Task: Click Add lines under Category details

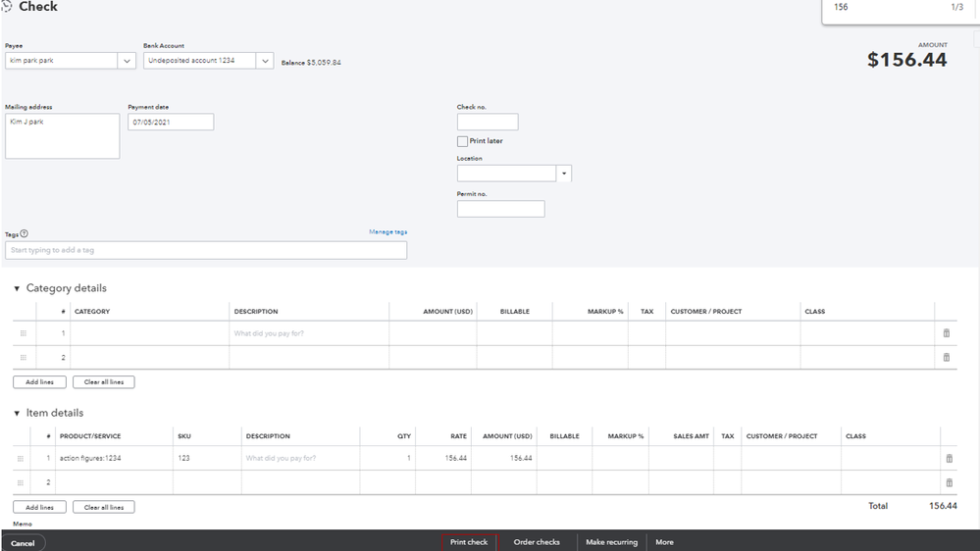Action: 39,381
